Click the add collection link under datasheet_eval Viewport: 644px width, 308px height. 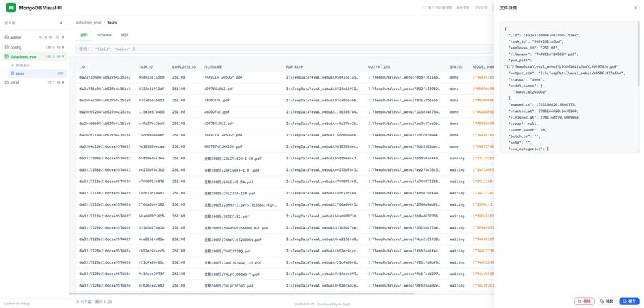[21, 66]
